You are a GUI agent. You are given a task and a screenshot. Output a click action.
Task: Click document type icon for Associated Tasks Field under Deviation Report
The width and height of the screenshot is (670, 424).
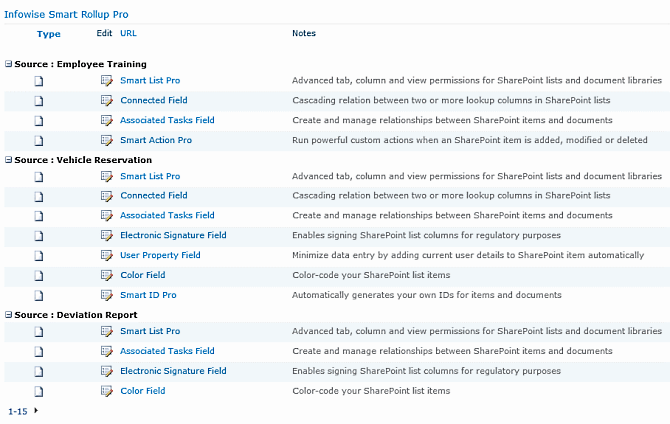(39, 351)
